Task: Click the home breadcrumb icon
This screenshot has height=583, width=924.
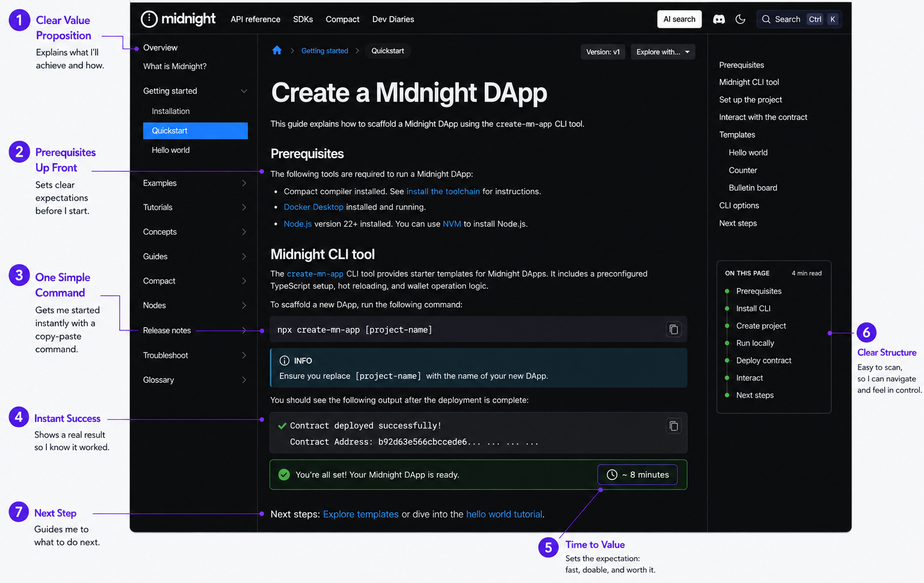Action: [277, 51]
